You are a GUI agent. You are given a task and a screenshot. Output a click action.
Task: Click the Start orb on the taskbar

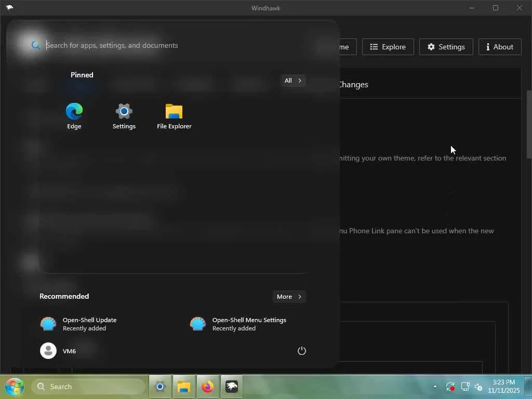[x=15, y=387]
